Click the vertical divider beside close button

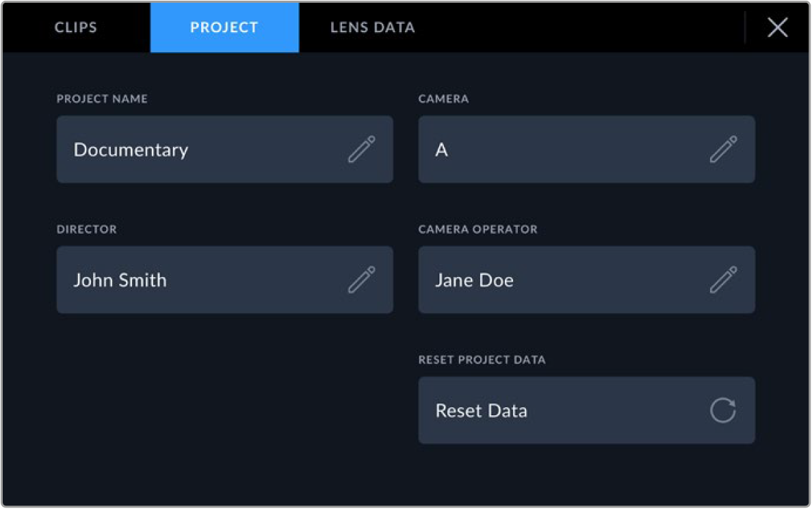(745, 28)
